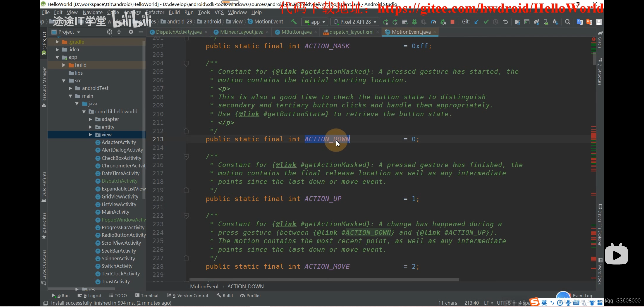This screenshot has width=644, height=307.
Task: Sync Project with Gradle Files icon
Action: (536, 22)
